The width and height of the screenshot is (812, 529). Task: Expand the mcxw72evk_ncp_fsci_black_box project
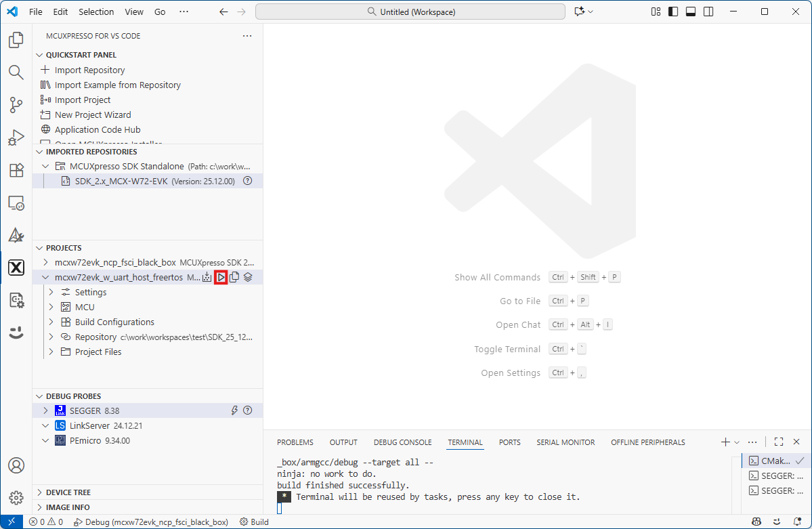pos(45,262)
